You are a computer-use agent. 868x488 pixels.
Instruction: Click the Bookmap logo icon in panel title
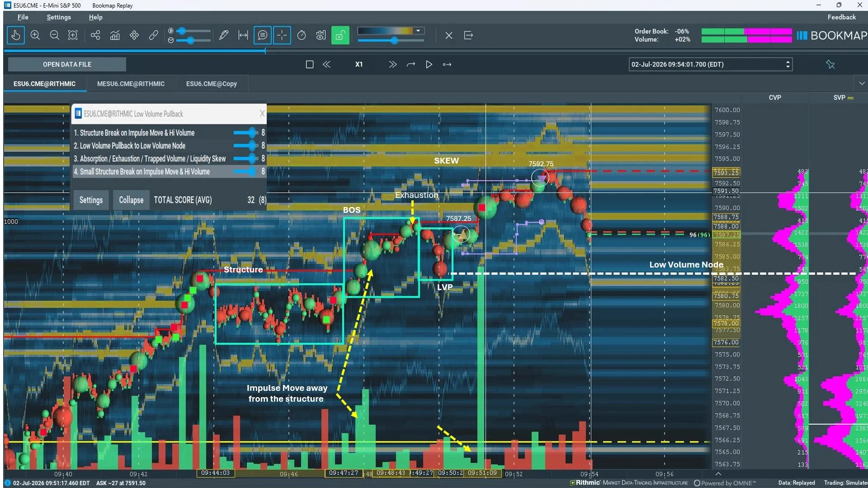pos(78,113)
